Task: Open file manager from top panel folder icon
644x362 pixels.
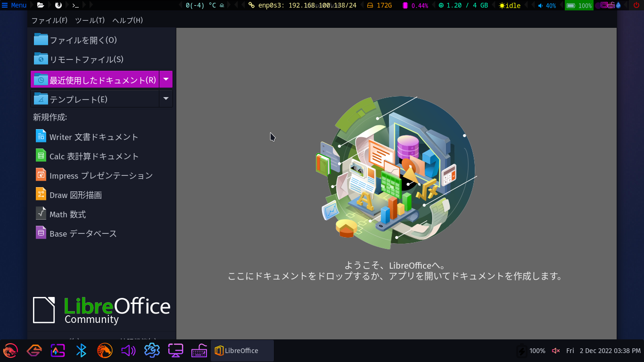Action: [x=41, y=5]
